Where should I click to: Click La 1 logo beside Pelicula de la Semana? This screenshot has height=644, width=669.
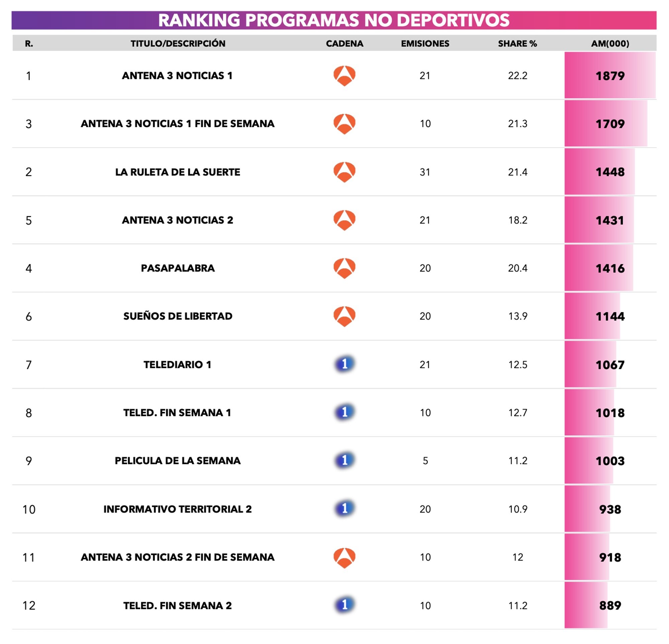click(344, 460)
